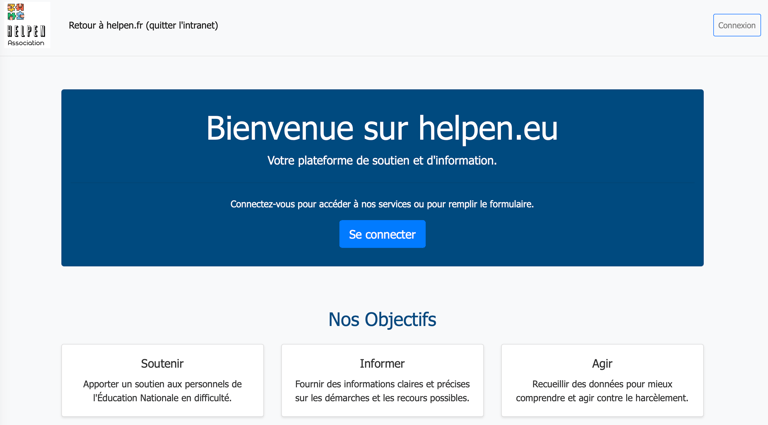Image resolution: width=768 pixels, height=425 pixels.
Task: Click the blue 'Se connecter' button
Action: (382, 234)
